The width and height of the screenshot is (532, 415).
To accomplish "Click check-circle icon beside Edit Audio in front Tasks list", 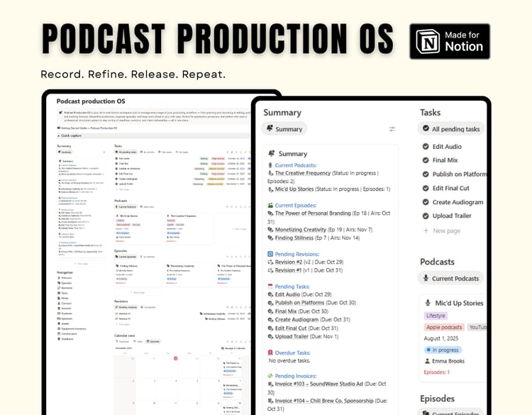I will coord(426,146).
